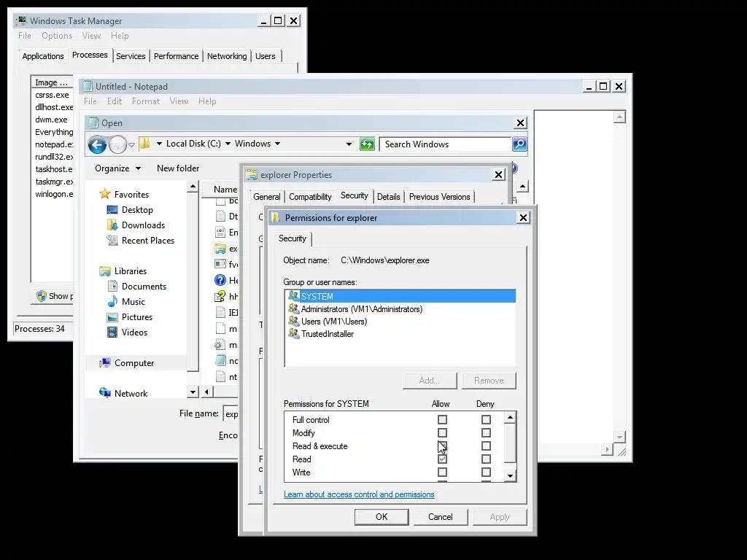This screenshot has height=560, width=747.
Task: Select Recent Places in navigation pane
Action: (147, 241)
